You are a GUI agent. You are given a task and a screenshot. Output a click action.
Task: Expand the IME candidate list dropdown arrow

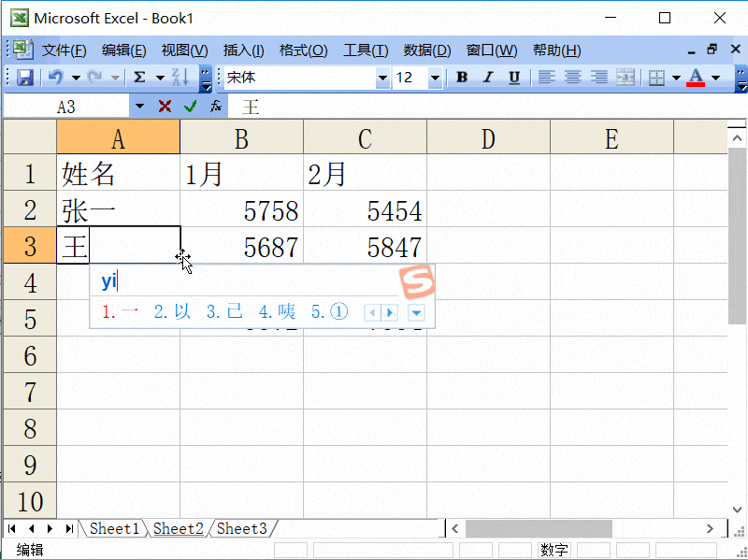tap(415, 312)
